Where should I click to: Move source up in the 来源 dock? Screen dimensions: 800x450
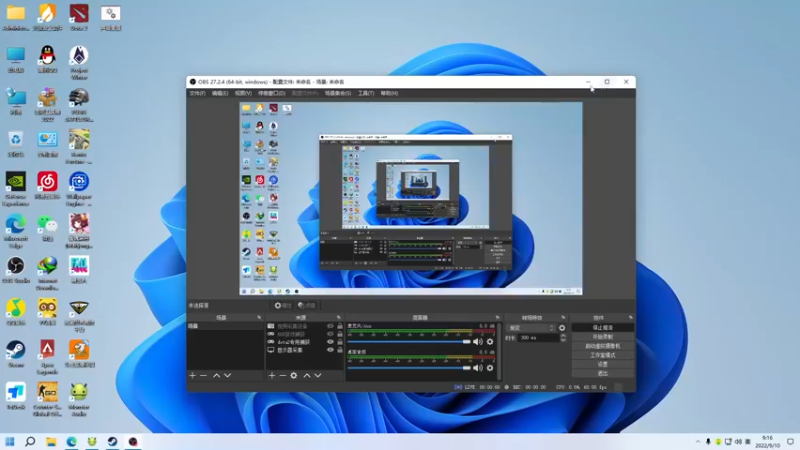pos(307,376)
